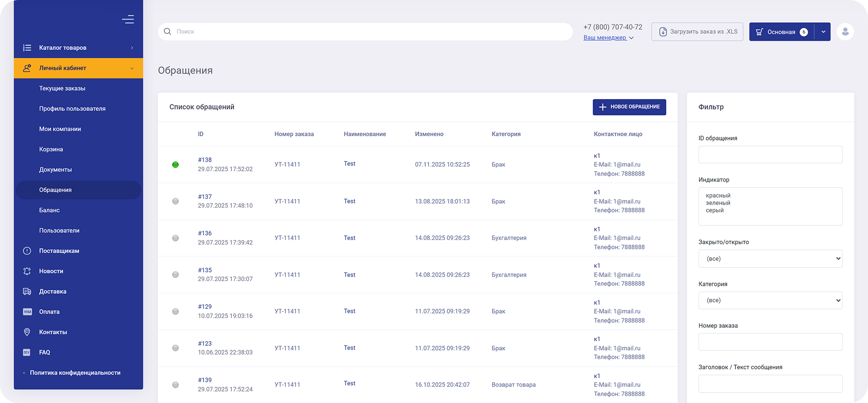Click the search magnifier icon
This screenshot has width=868, height=403.
pyautogui.click(x=168, y=31)
